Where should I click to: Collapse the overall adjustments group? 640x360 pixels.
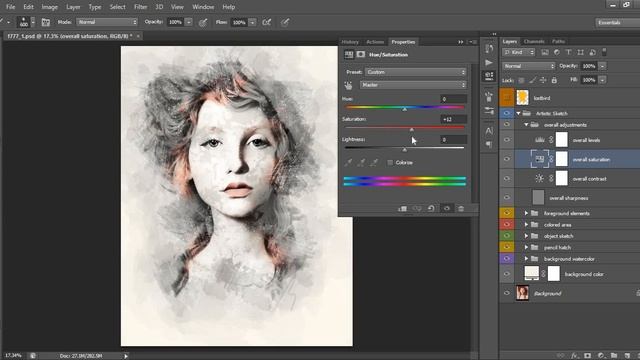pyautogui.click(x=526, y=124)
